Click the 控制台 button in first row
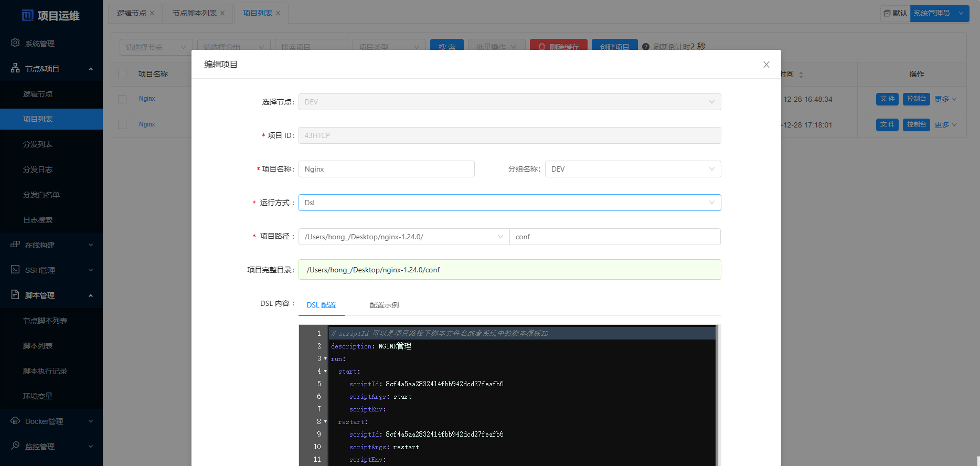Screen dimensions: 980x466 coord(916,99)
